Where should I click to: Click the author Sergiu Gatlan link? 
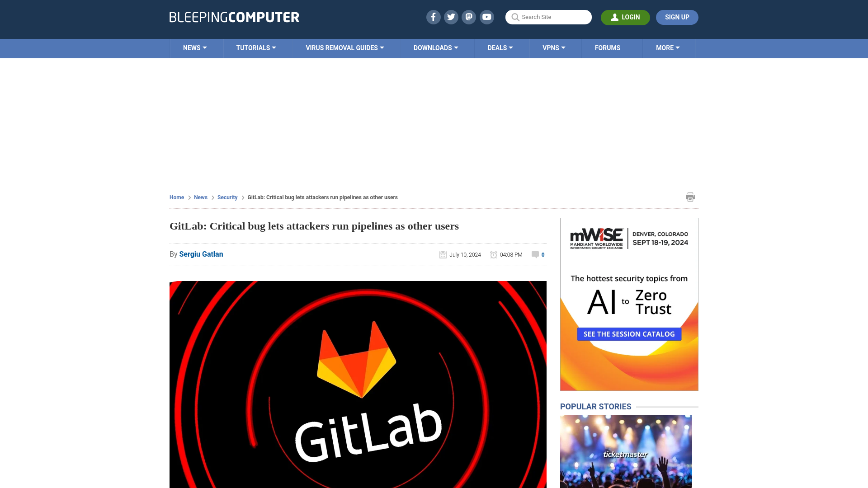pos(201,254)
